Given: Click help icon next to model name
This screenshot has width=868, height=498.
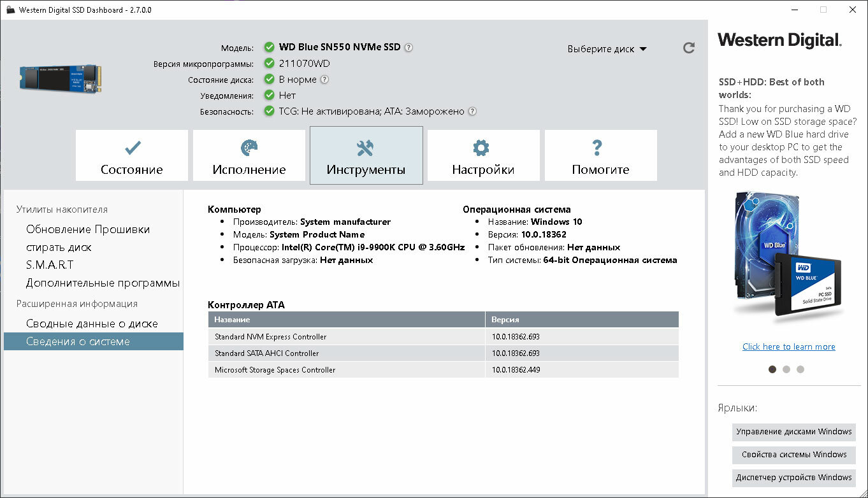Looking at the screenshot, I should (x=409, y=47).
